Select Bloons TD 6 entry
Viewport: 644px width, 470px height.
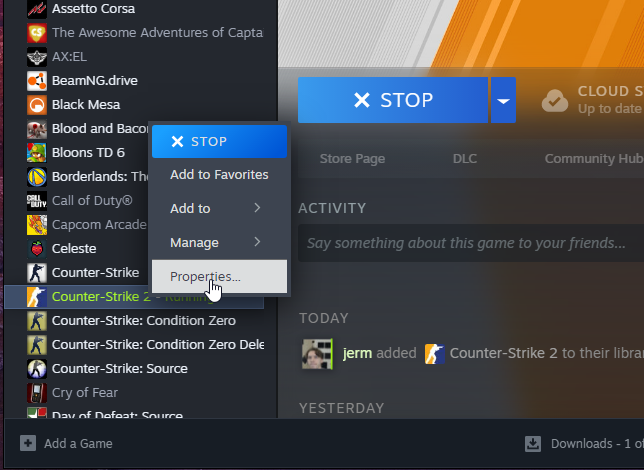(88, 153)
